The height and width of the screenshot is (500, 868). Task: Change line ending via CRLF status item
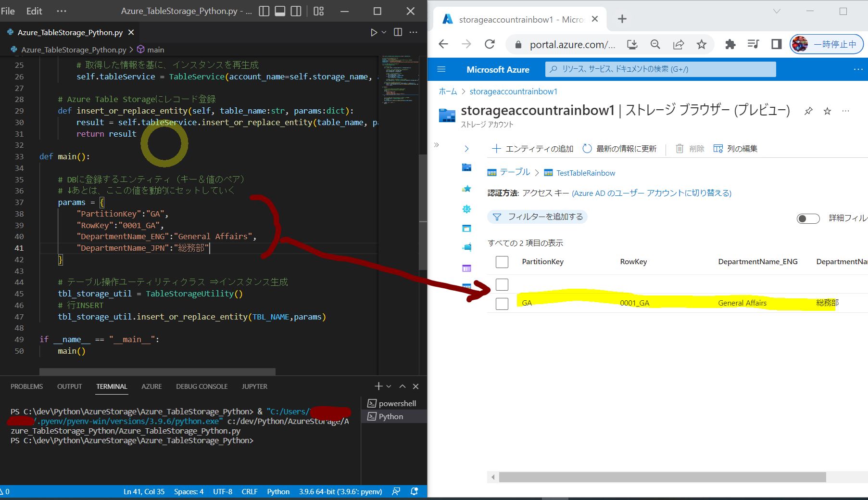pos(250,492)
